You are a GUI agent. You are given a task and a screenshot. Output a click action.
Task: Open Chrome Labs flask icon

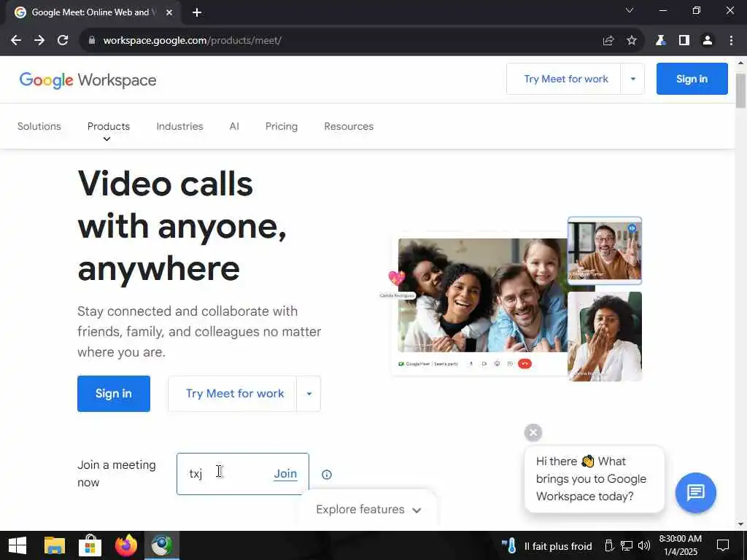click(660, 41)
